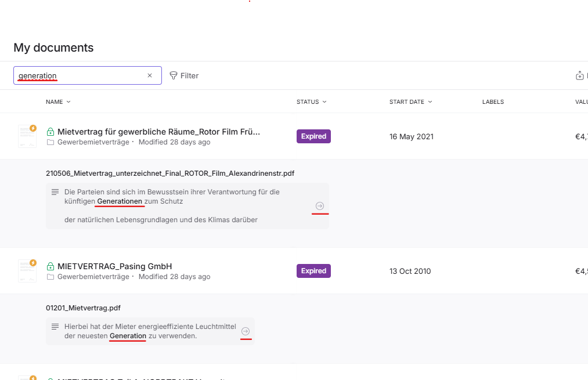Viewport: 588px width, 380px height.
Task: Click the Rotor Film document thumbnail icon
Action: tap(27, 136)
